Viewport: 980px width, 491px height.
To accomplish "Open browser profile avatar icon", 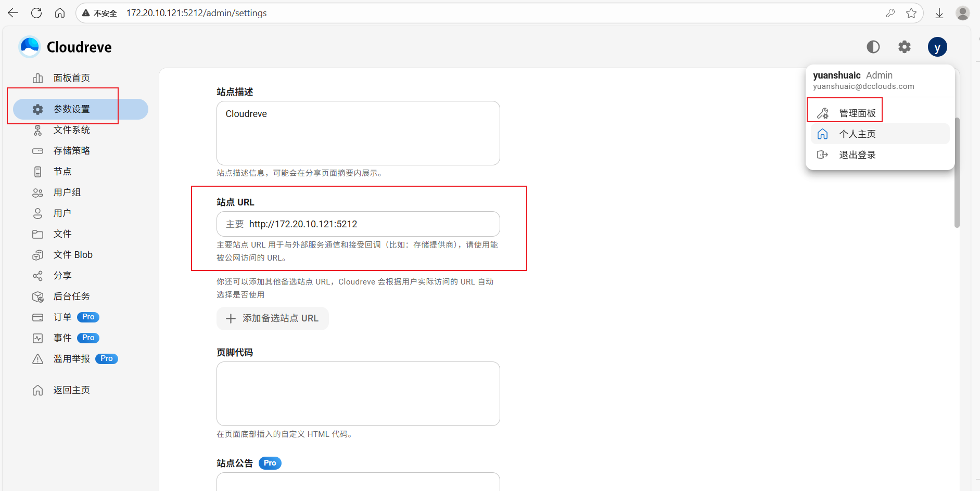I will point(963,13).
